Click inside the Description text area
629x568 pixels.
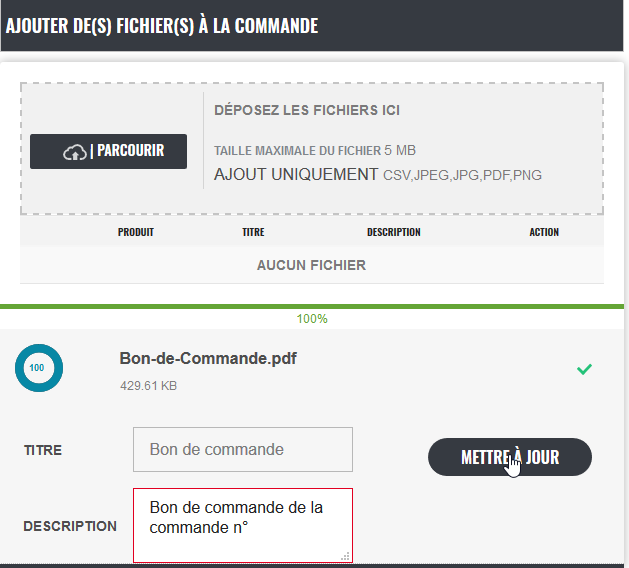tap(243, 525)
